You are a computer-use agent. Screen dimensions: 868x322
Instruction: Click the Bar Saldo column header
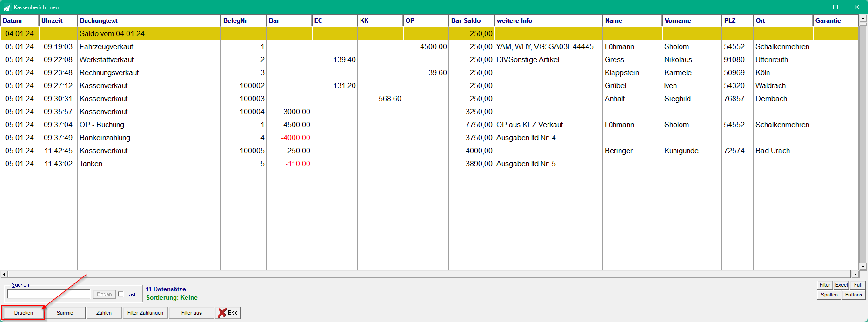point(472,20)
